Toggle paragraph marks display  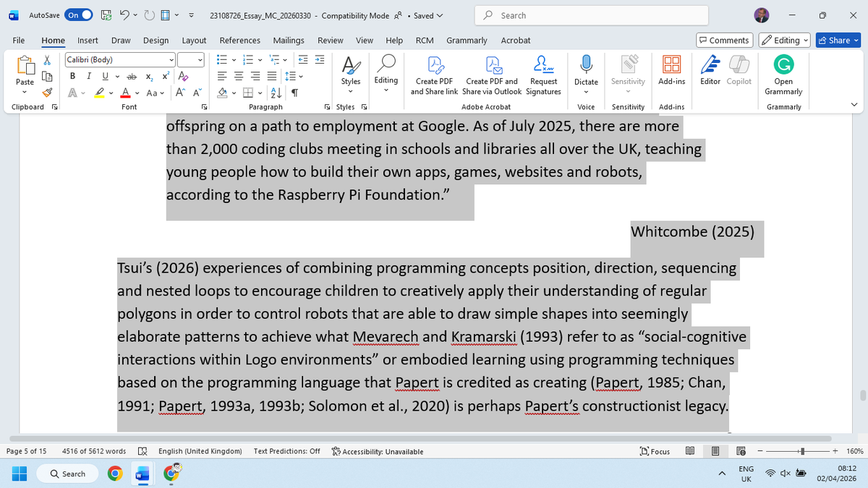tap(295, 93)
